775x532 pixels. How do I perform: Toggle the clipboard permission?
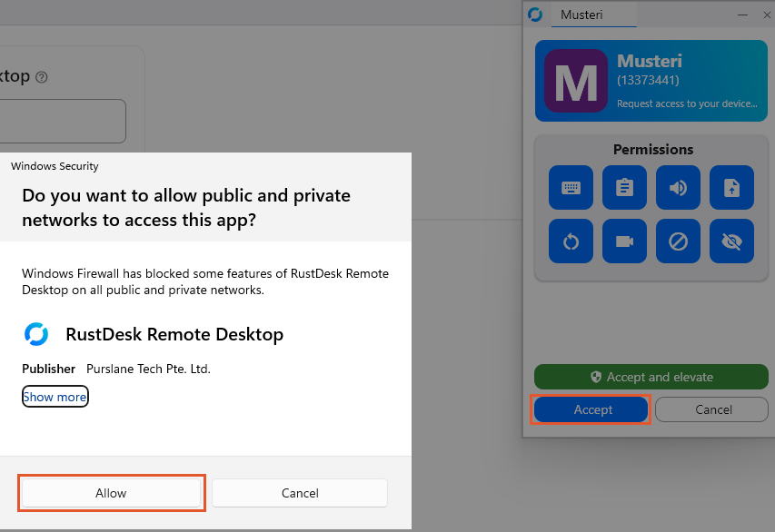click(x=624, y=188)
